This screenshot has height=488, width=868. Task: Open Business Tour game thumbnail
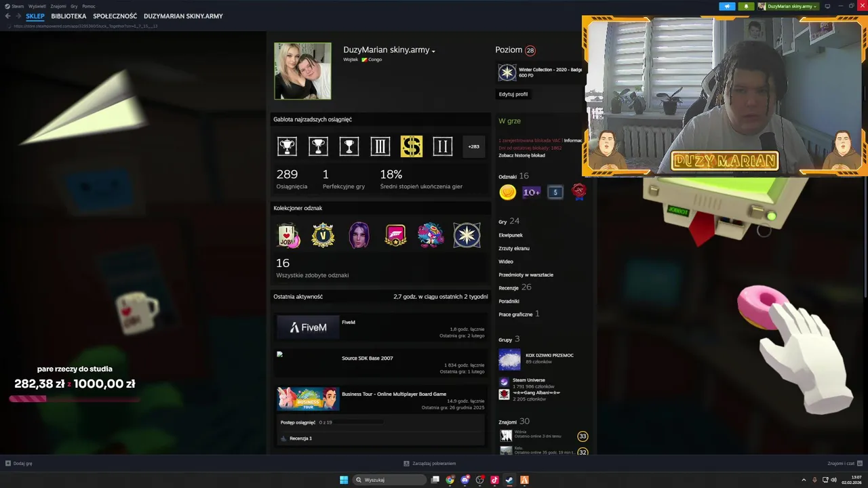pyautogui.click(x=308, y=399)
